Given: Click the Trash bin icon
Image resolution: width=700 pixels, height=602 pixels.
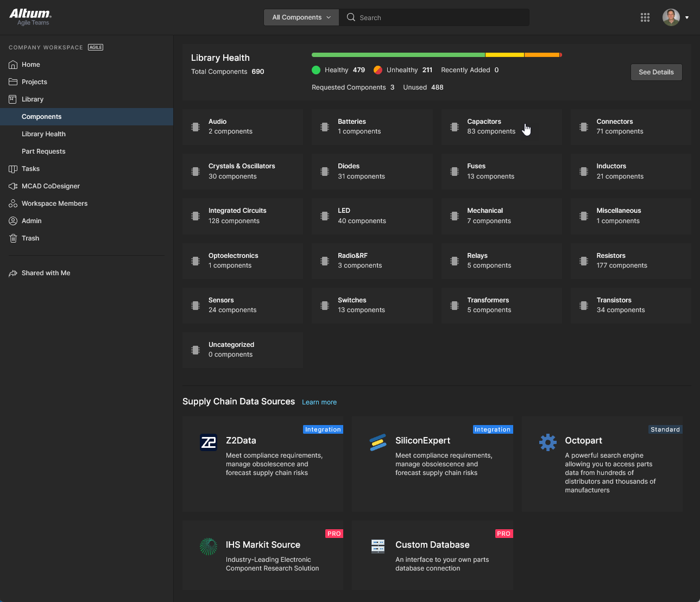Looking at the screenshot, I should pos(13,238).
